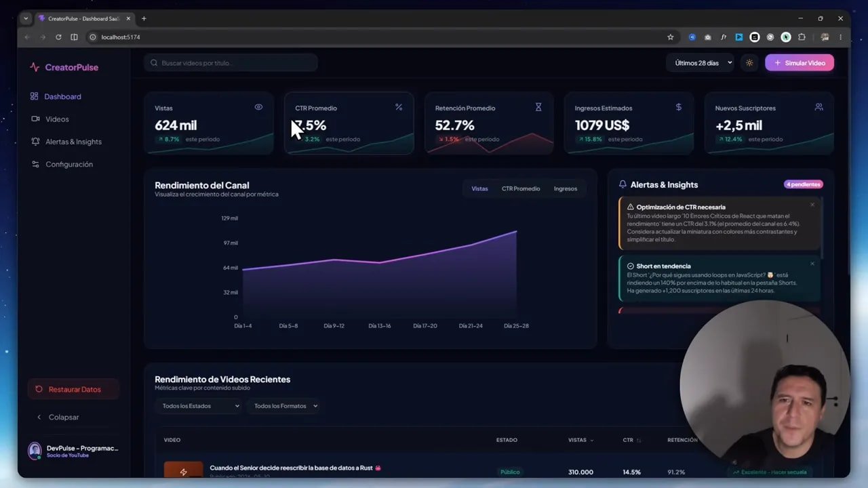This screenshot has width=868, height=488.
Task: Toggle the light/dark theme sun button
Action: [x=749, y=63]
